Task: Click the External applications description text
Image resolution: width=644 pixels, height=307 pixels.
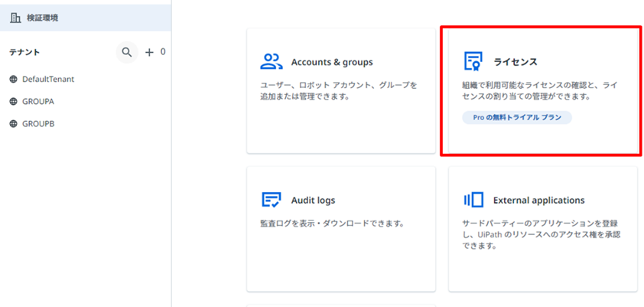Action: pyautogui.click(x=541, y=235)
